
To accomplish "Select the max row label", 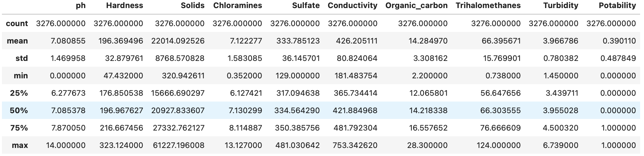I will tap(20, 145).
